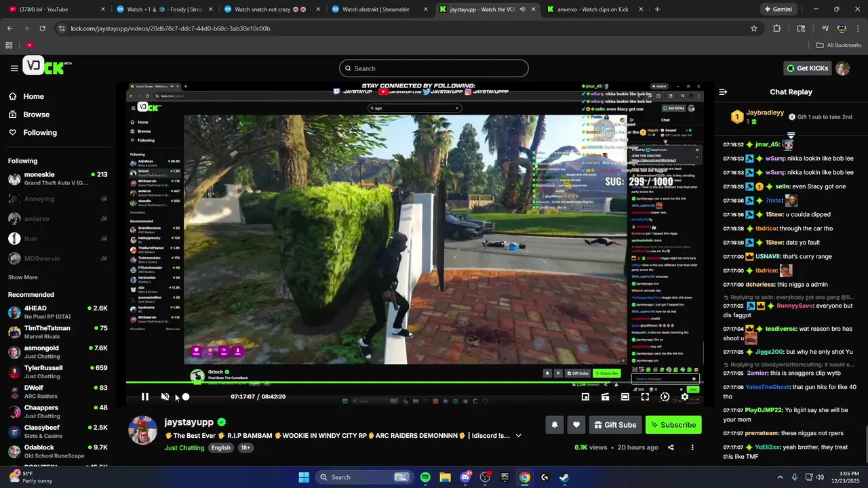Go back to previous page
This screenshot has width=868, height=488.
coord(9,28)
